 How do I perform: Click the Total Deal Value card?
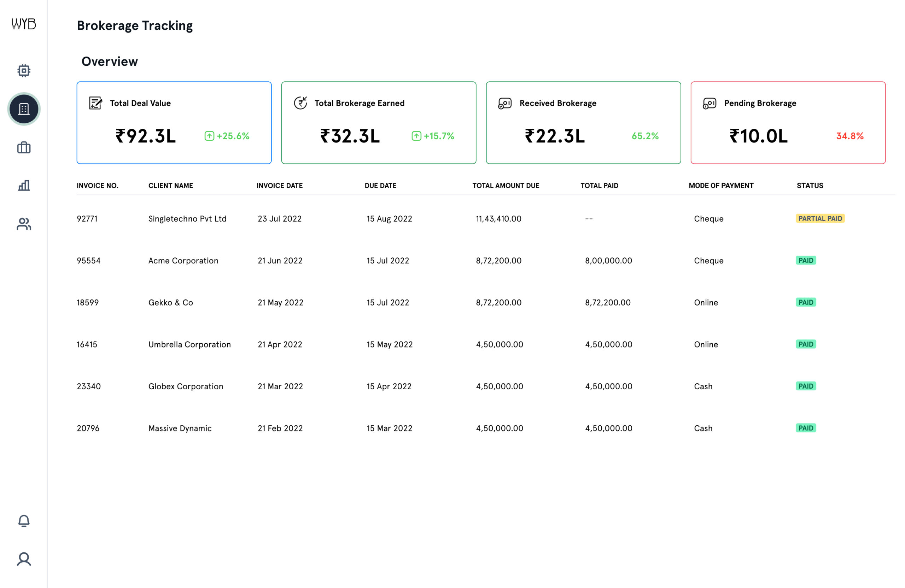pos(174,122)
